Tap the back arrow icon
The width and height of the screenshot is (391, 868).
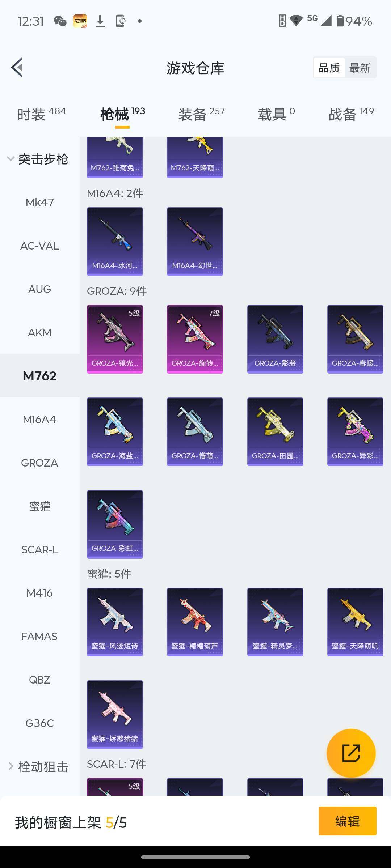(x=17, y=67)
